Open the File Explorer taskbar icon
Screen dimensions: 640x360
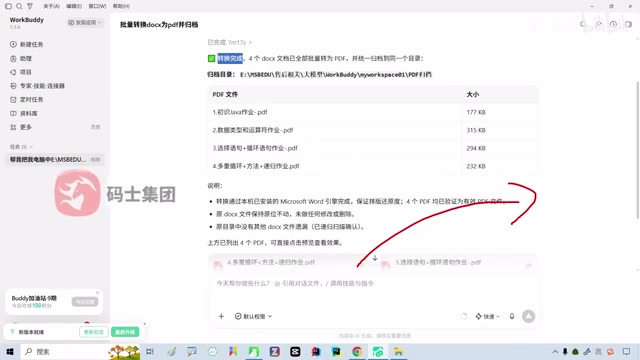coord(398,351)
